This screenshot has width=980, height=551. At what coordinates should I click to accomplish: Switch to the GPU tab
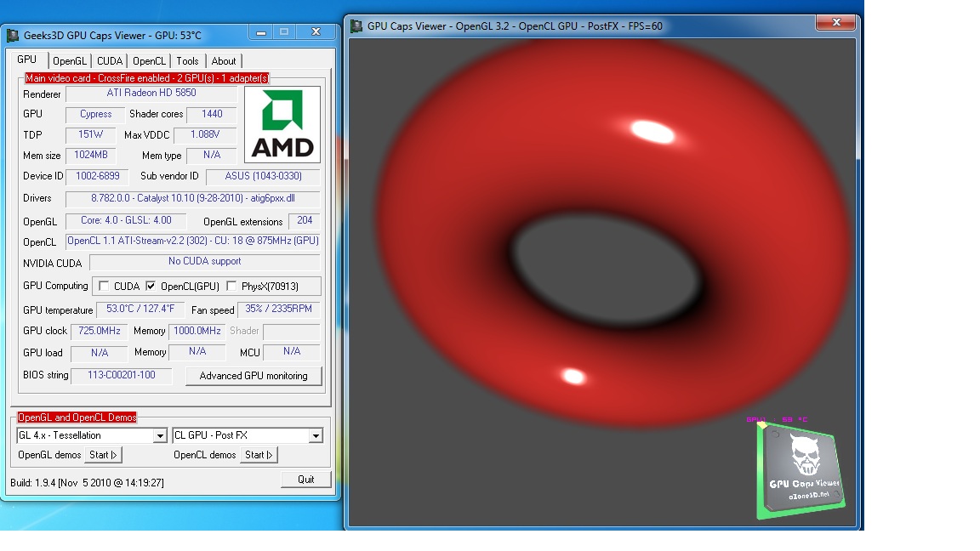click(27, 60)
